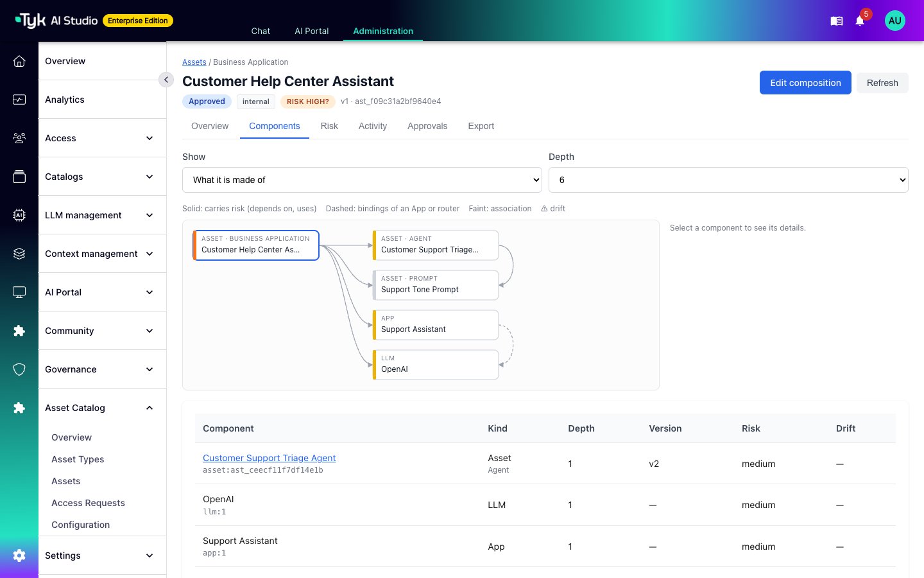This screenshot has width=924, height=578.
Task: Select the Support Assistant app graph node
Action: click(x=436, y=325)
